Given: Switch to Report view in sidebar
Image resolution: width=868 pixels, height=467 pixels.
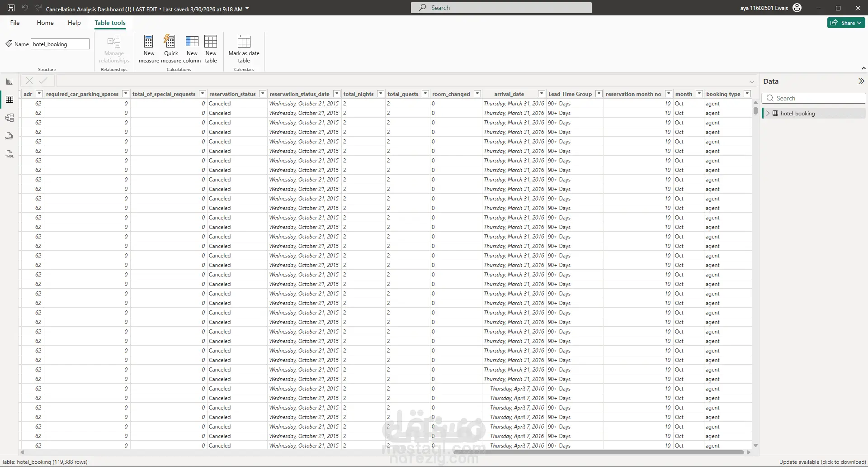Looking at the screenshot, I should click(9, 81).
